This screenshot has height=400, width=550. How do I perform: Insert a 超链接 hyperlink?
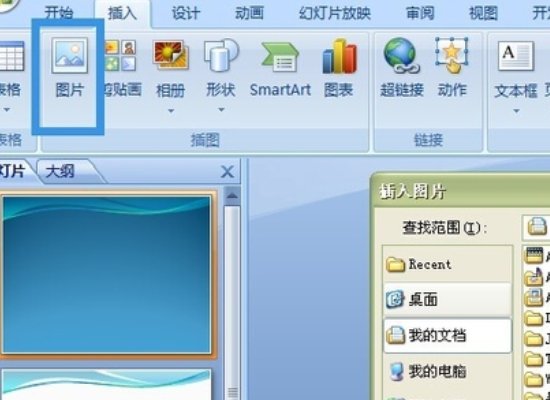(x=402, y=68)
